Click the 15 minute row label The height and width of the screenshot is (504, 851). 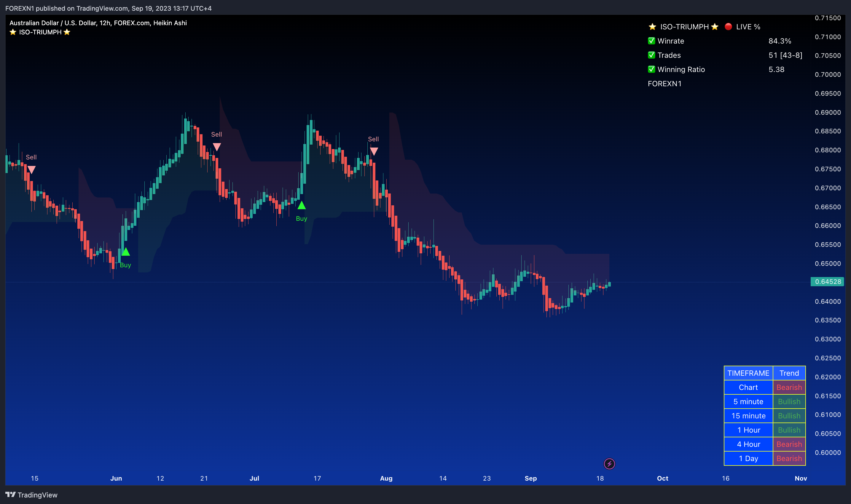click(748, 416)
